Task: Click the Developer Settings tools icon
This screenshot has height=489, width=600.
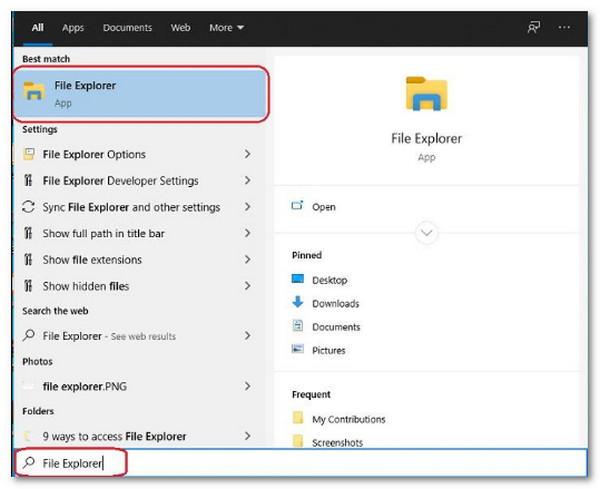Action: 28,180
